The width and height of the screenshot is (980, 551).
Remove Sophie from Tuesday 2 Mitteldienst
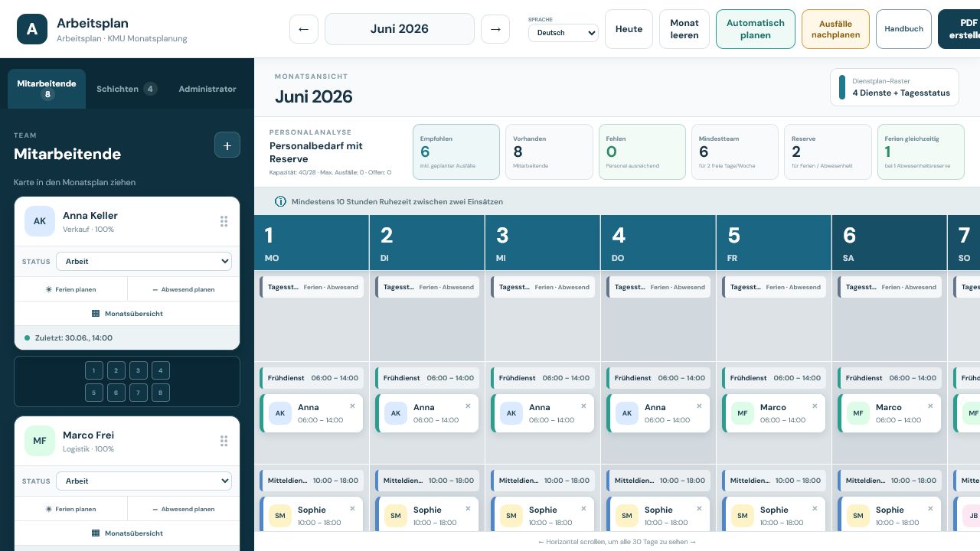[468, 509]
